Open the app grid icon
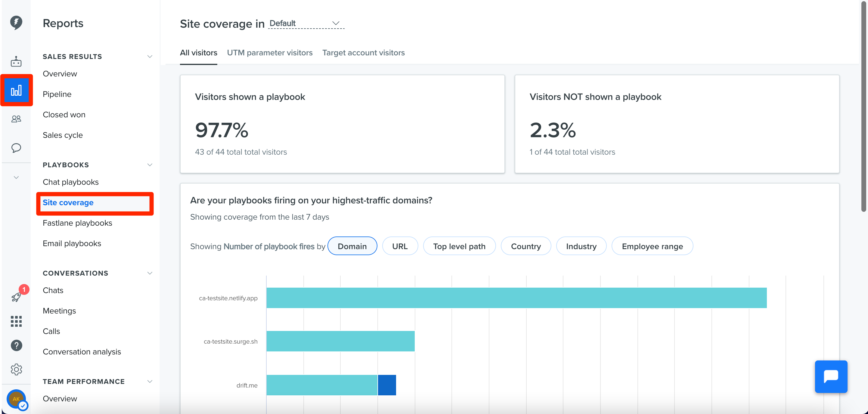The width and height of the screenshot is (868, 414). [x=16, y=321]
